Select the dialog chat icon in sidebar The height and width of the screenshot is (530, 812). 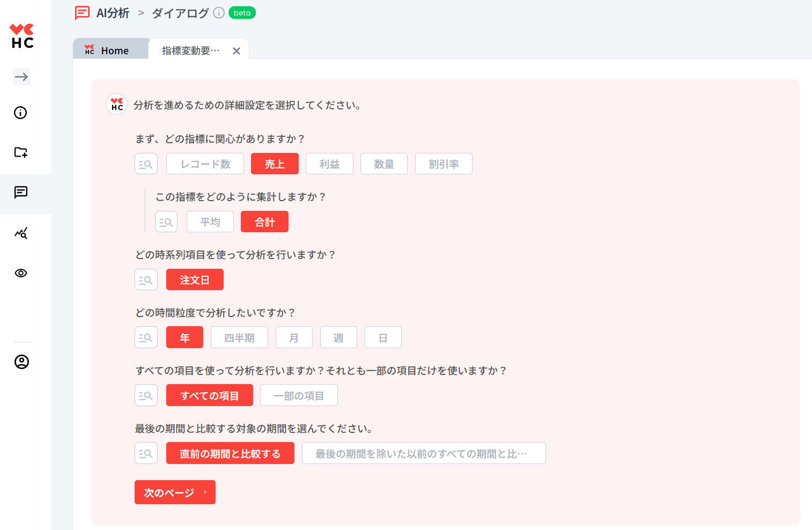(x=21, y=192)
